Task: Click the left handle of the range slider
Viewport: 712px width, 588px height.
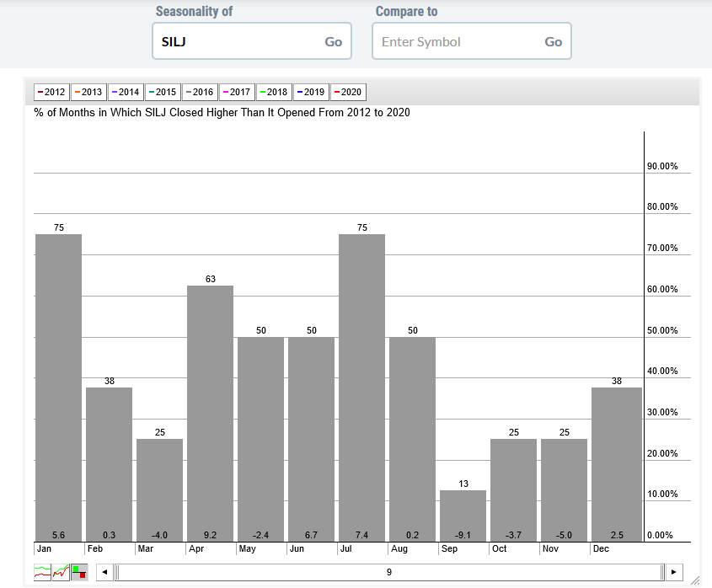Action: pos(116,572)
